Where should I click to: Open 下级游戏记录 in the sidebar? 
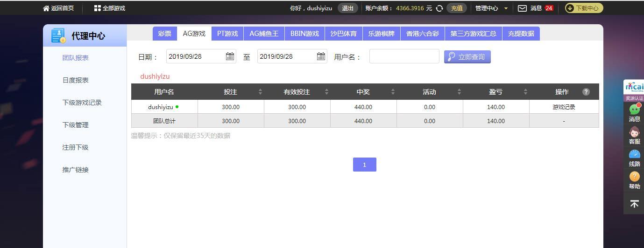(82, 103)
